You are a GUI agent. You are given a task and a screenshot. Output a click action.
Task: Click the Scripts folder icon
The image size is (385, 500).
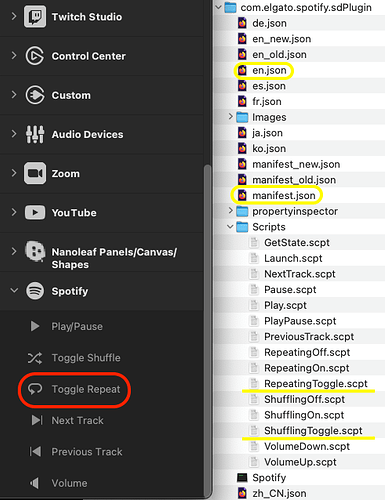242,227
